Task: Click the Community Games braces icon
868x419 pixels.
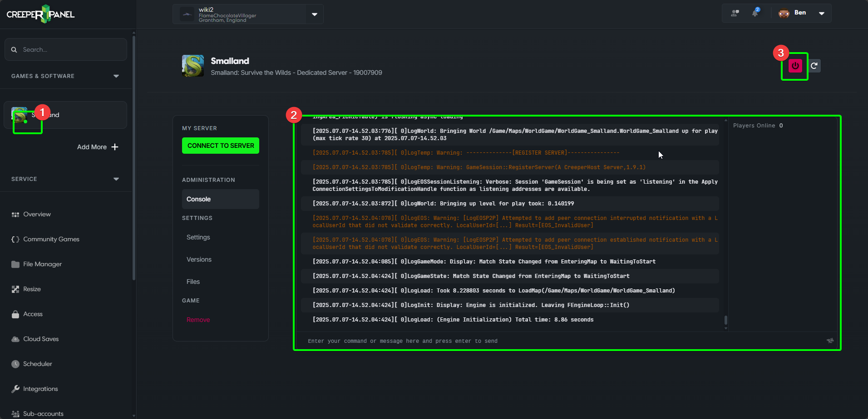Action: point(15,239)
